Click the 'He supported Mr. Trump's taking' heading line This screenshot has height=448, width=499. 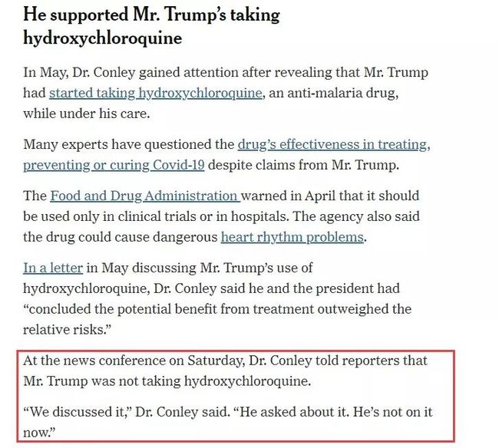151,15
